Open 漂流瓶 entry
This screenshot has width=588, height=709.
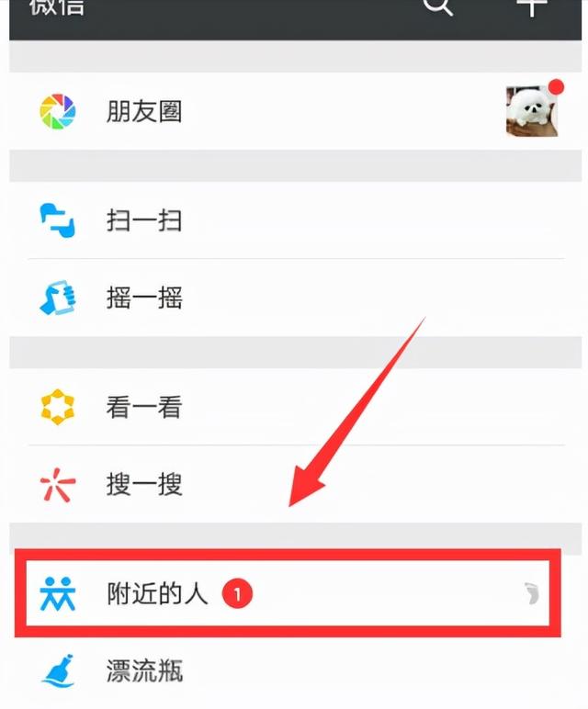point(295,671)
